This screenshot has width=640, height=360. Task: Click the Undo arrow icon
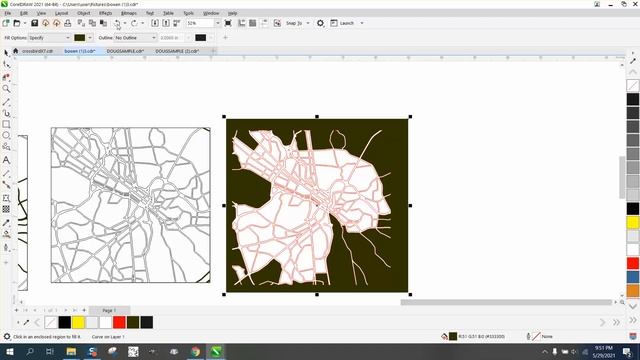click(118, 23)
